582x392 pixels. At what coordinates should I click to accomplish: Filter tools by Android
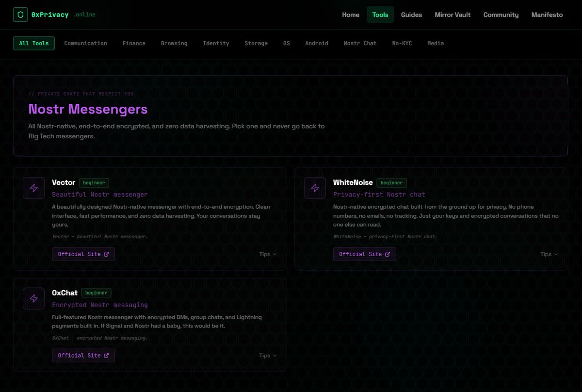tap(317, 43)
